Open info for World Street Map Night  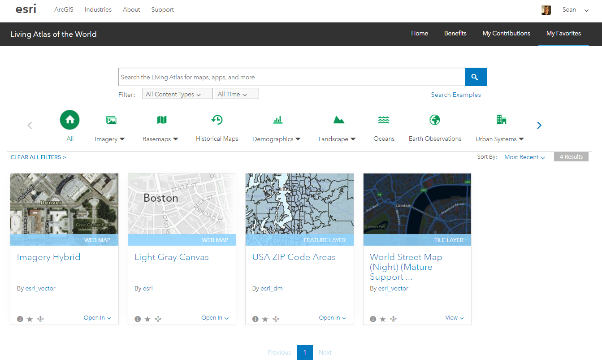click(x=373, y=319)
